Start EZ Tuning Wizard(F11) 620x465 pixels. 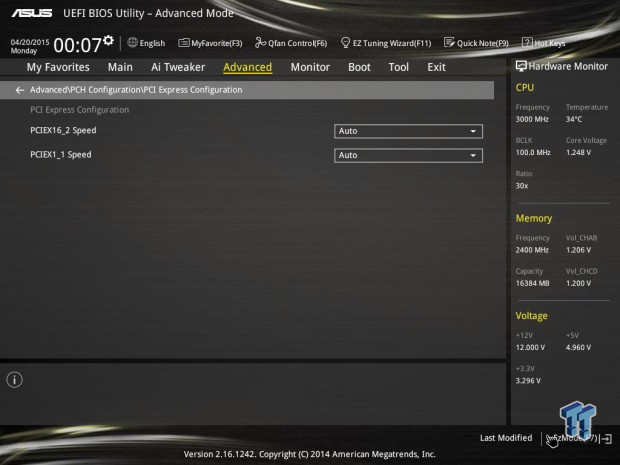[x=386, y=43]
